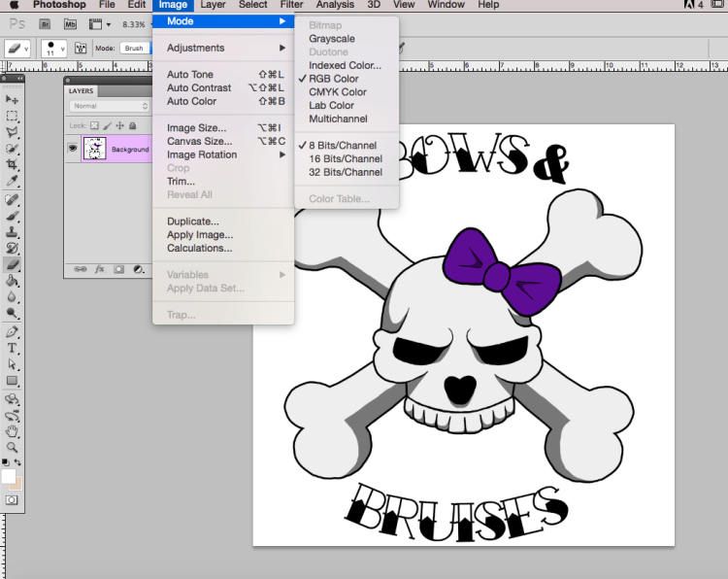
Task: Collapse the toolbox with double arrows
Action: [x=19, y=79]
